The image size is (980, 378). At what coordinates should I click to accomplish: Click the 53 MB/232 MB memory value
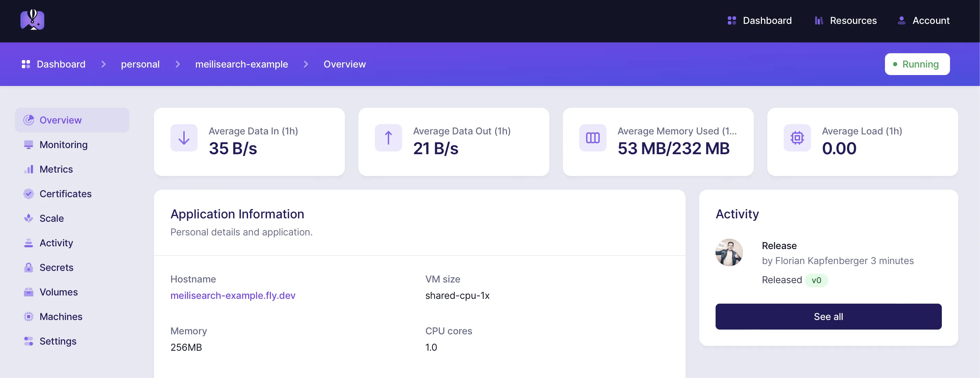tap(674, 148)
